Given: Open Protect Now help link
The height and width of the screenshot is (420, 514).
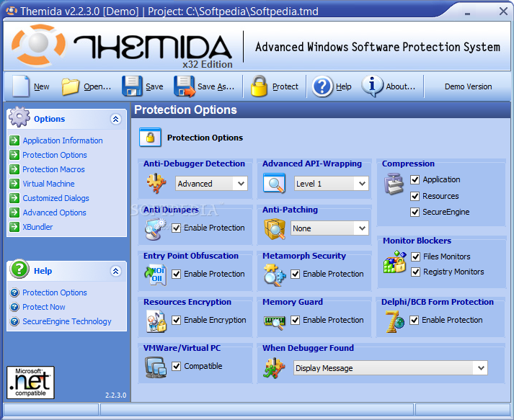Looking at the screenshot, I should click(44, 307).
